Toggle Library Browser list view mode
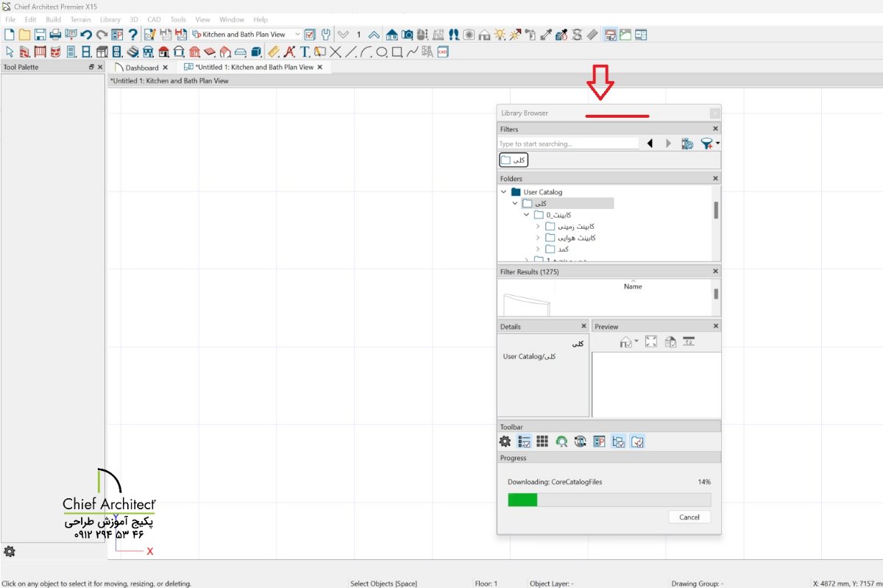 [x=525, y=442]
